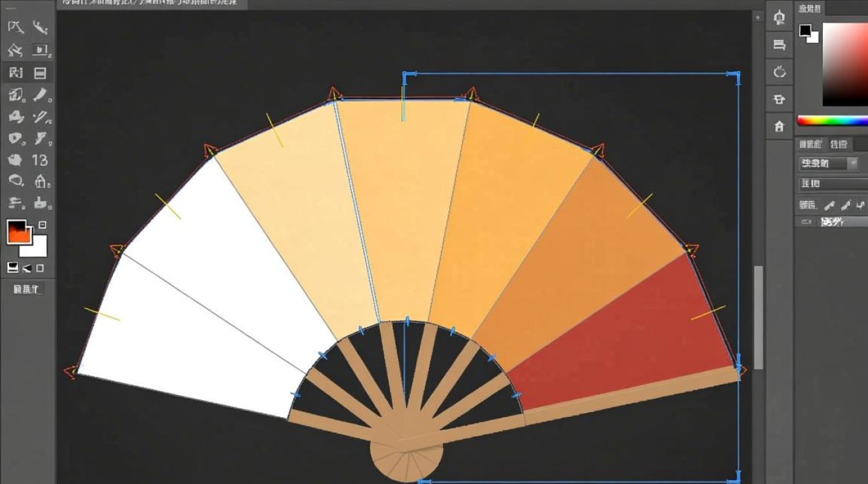Click the text button at bottom of left toolbar

tap(26, 289)
